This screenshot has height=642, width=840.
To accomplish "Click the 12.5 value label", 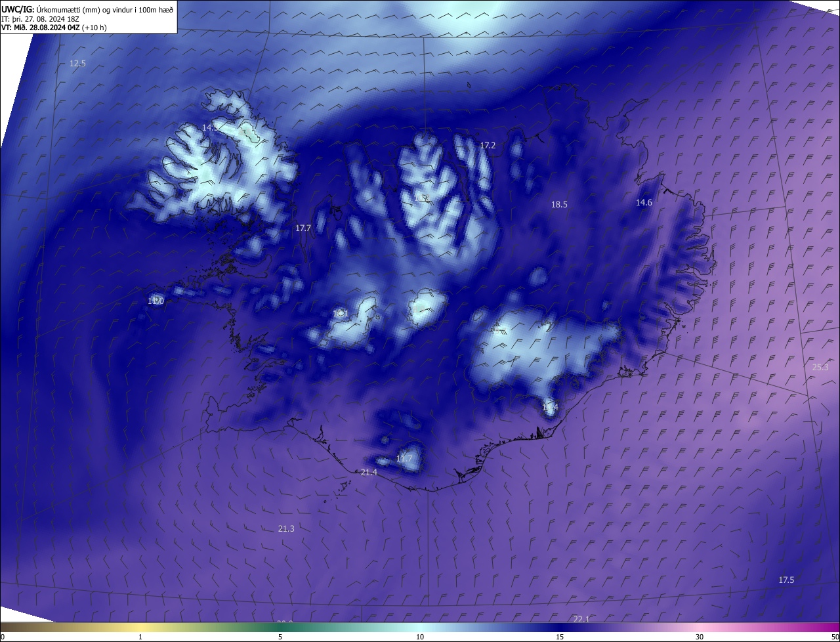I will (x=78, y=64).
